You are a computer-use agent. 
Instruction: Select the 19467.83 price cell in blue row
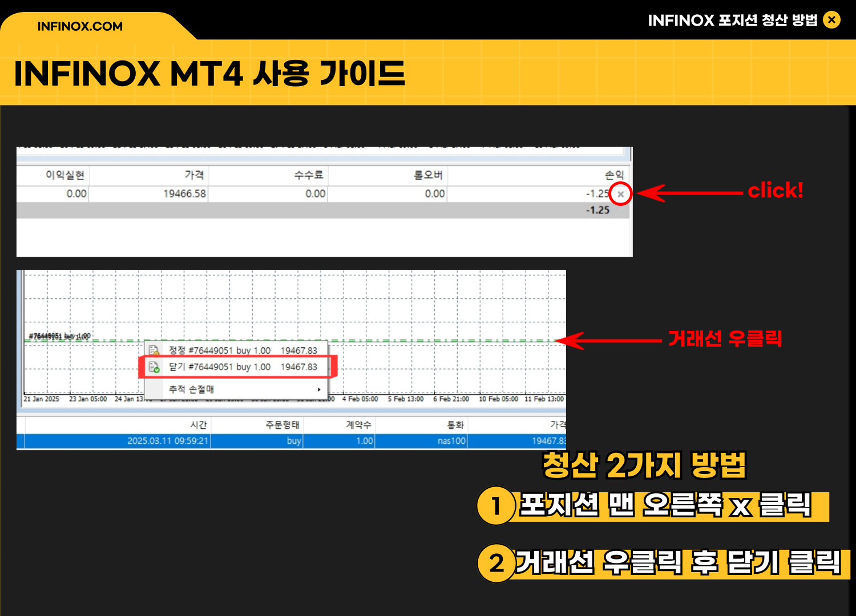point(549,441)
